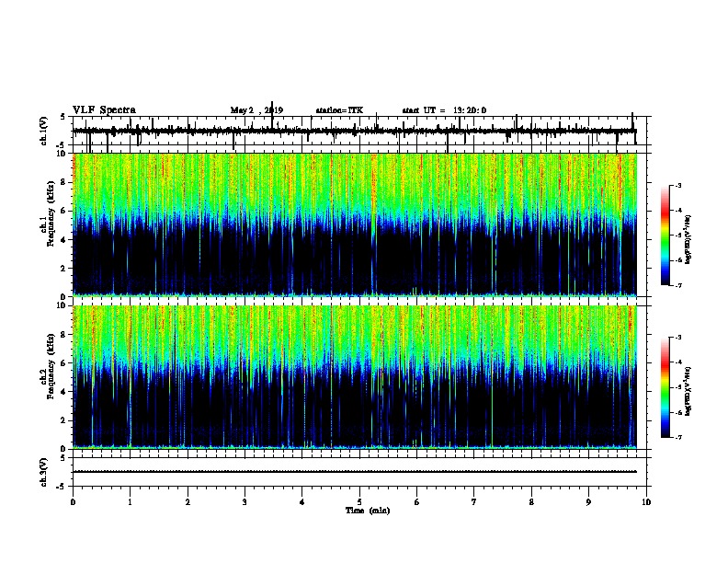Click the "station=ITK" header text
This screenshot has height=563, width=728.
tap(339, 110)
